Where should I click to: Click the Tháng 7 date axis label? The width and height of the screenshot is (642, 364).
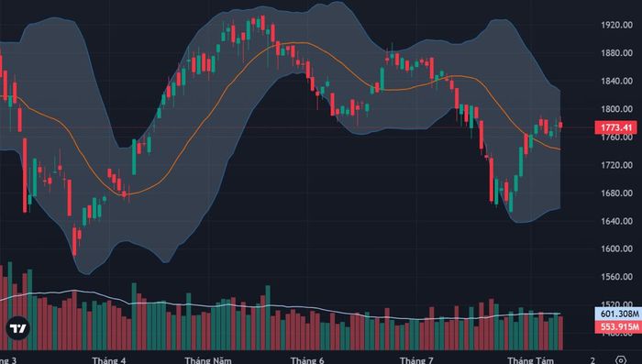416,360
